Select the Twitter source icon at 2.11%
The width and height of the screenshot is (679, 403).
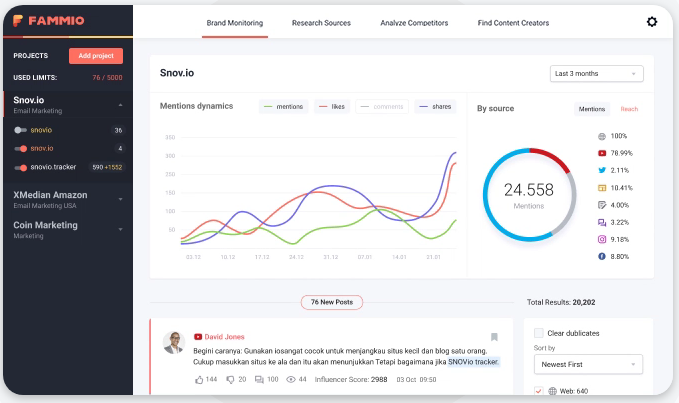[601, 170]
